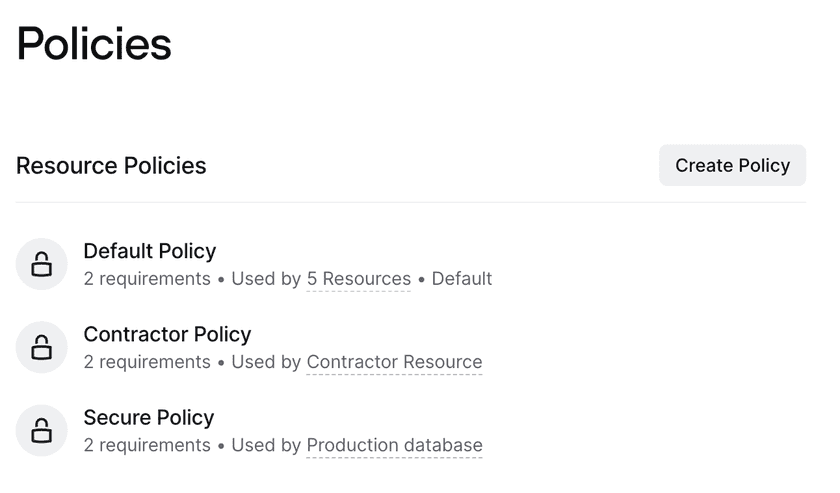Open the Secure Policy title

(x=149, y=417)
